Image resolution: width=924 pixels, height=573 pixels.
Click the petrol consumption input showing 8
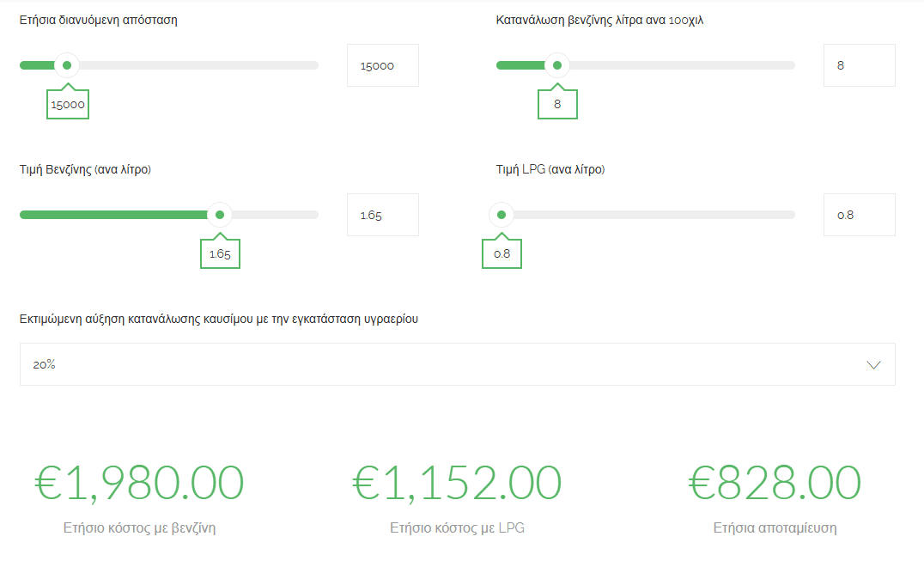[860, 65]
